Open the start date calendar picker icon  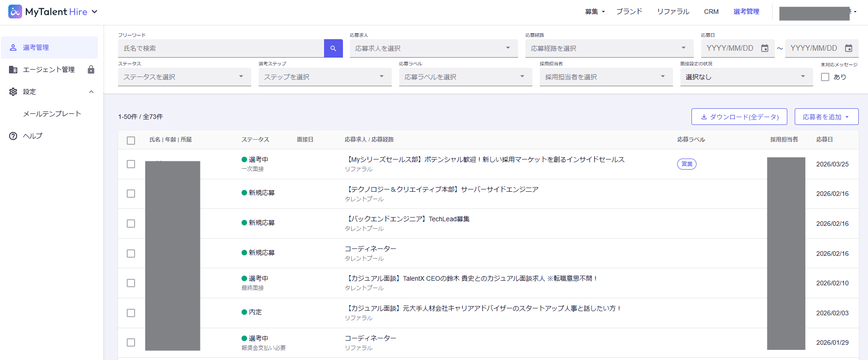(765, 48)
